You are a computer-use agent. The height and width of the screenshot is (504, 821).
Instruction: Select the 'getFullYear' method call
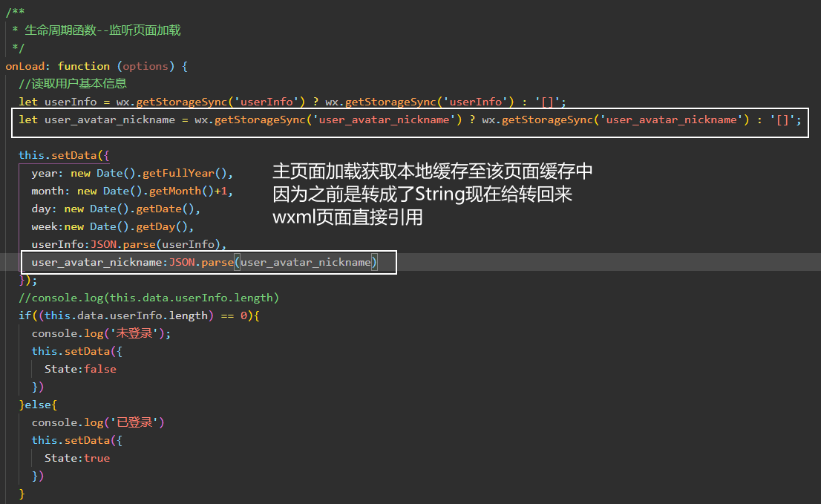tap(179, 173)
